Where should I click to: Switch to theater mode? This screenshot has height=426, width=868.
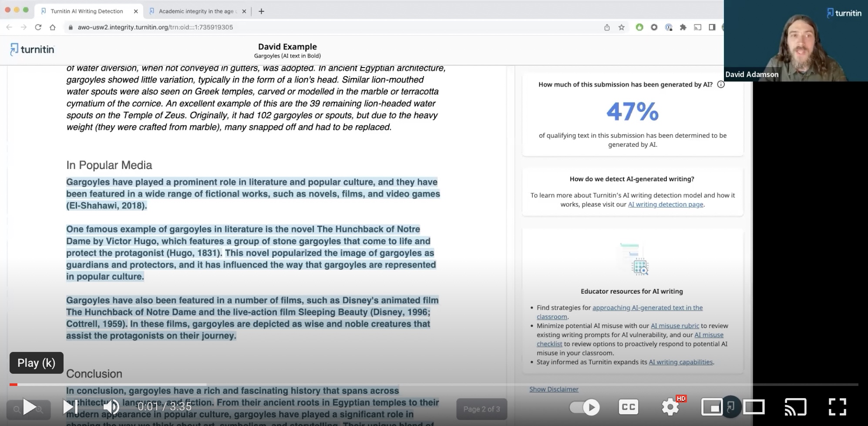[x=754, y=407]
